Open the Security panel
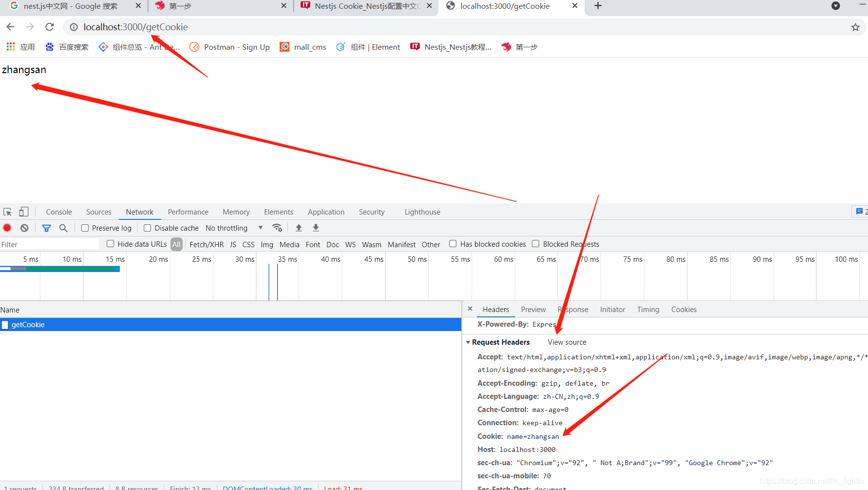Viewport: 868px width, 490px height. point(372,212)
